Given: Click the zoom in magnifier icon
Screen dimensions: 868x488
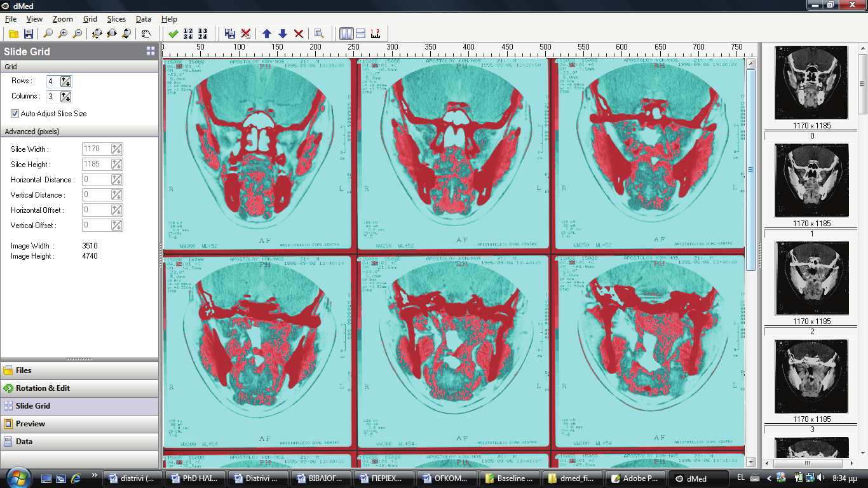Looking at the screenshot, I should click(63, 34).
